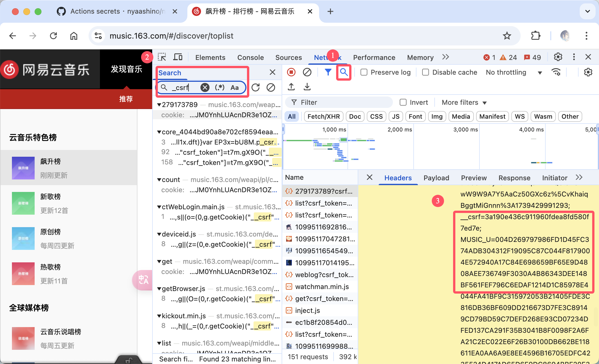Show more request detail tabs chevron
The image size is (599, 364).
click(579, 177)
